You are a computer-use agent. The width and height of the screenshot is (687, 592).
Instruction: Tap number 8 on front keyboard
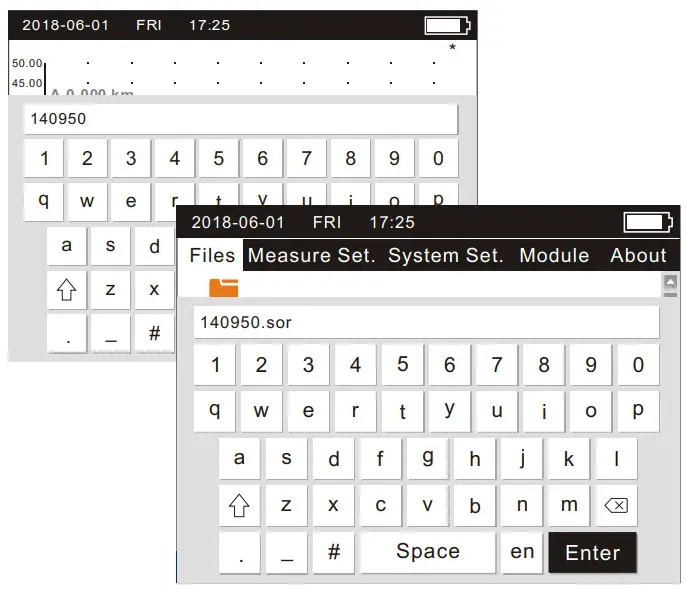pos(544,365)
